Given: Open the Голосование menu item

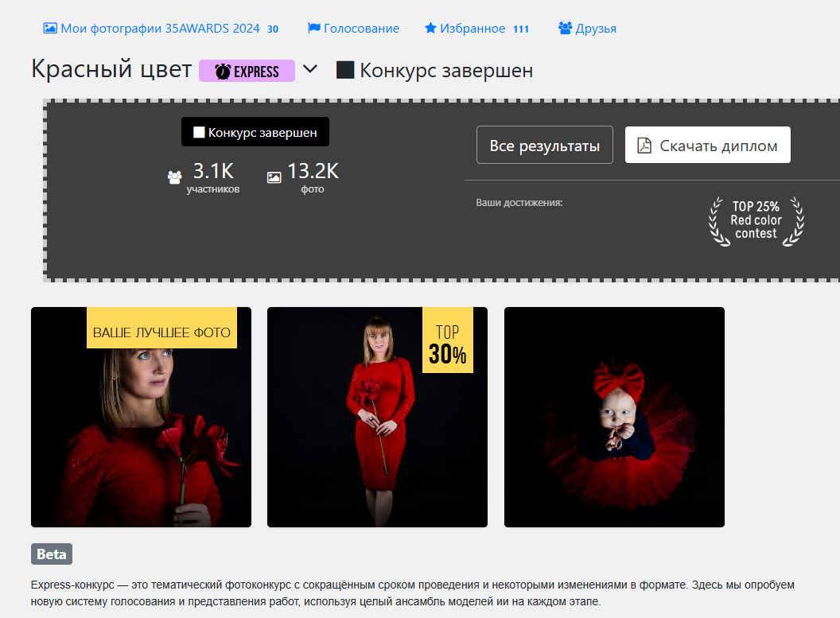Looking at the screenshot, I should pyautogui.click(x=361, y=29).
